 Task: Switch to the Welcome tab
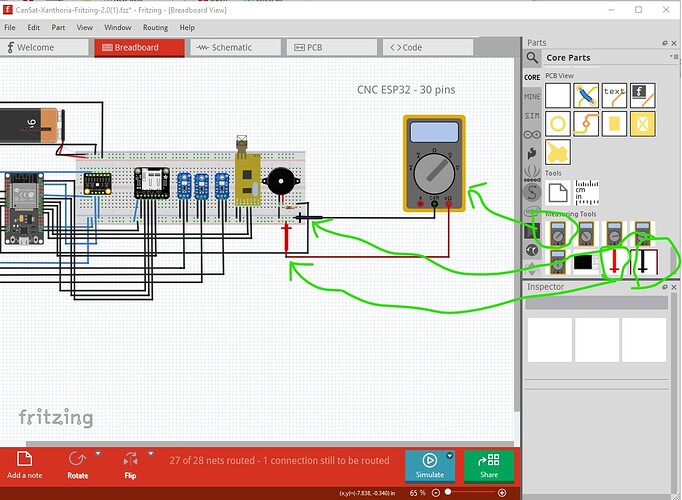coord(44,47)
